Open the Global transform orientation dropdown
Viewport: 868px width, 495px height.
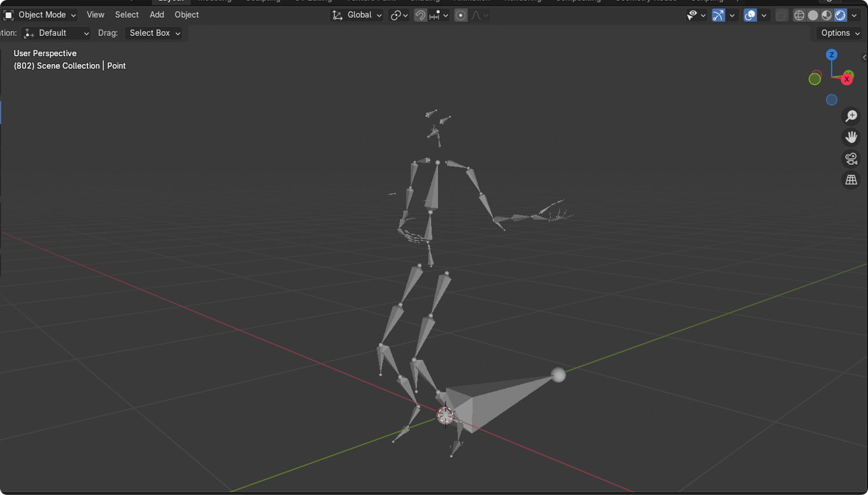pyautogui.click(x=357, y=15)
